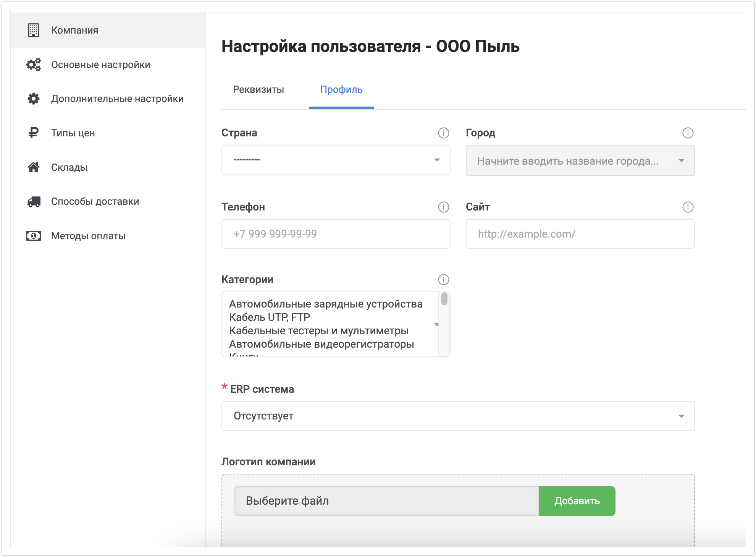Screen dimensions: 756x557
Task: Select the Профиль tab
Action: point(341,89)
